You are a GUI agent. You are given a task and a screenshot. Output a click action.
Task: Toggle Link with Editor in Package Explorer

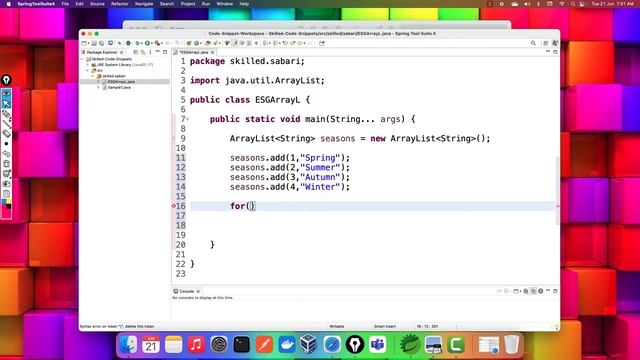(143, 52)
